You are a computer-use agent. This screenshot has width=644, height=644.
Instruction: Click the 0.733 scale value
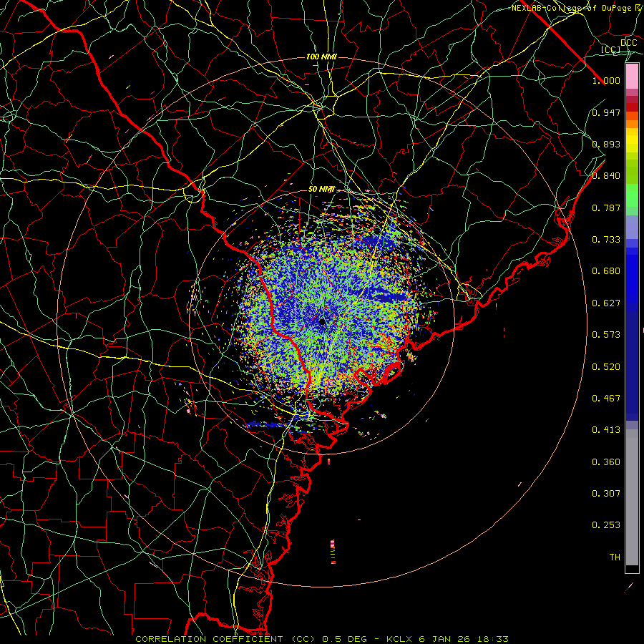point(606,240)
